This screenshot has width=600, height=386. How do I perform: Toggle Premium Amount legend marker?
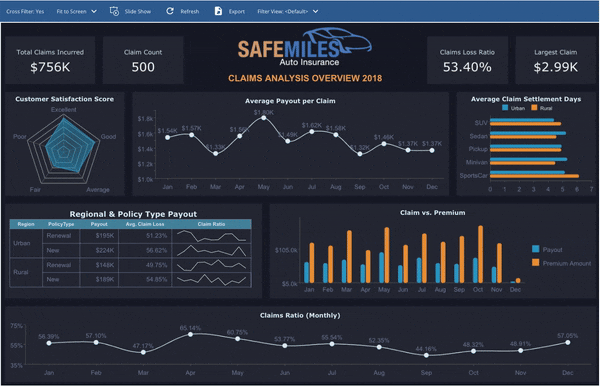pos(536,263)
